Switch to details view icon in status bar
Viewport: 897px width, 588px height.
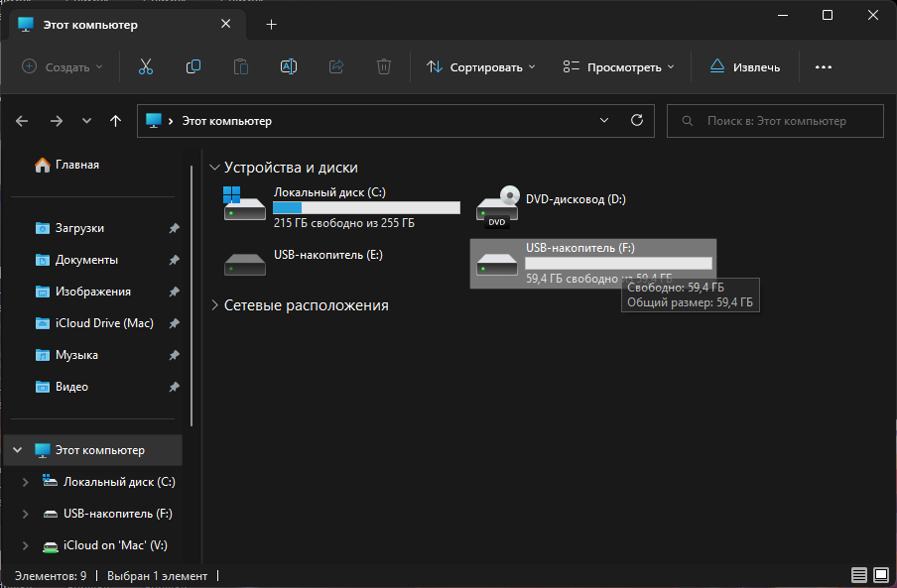coord(858,575)
